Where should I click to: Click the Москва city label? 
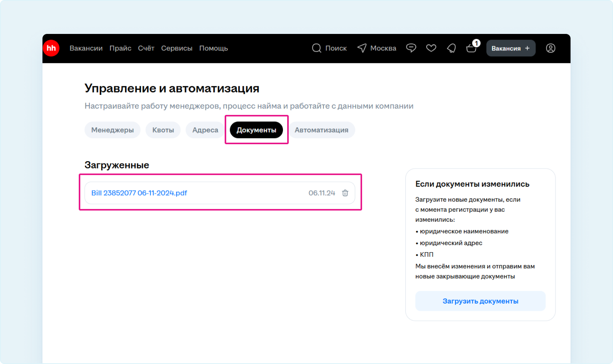(x=383, y=48)
